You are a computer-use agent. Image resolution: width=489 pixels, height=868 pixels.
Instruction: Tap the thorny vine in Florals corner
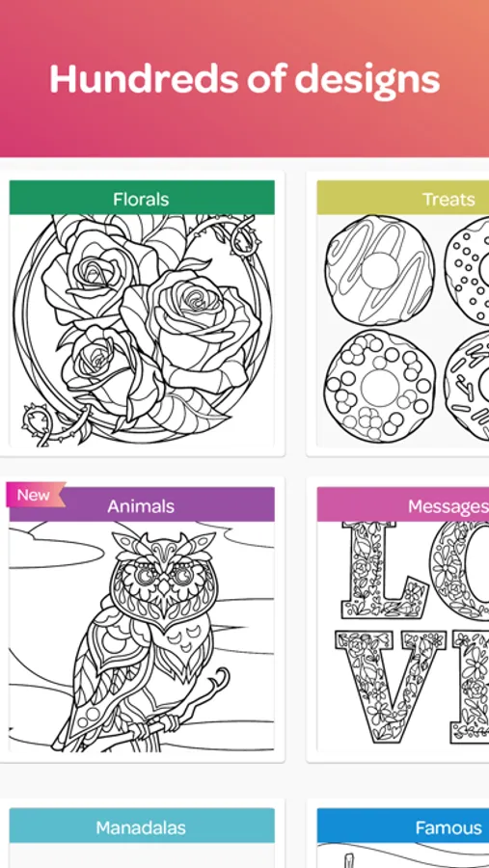click(53, 423)
